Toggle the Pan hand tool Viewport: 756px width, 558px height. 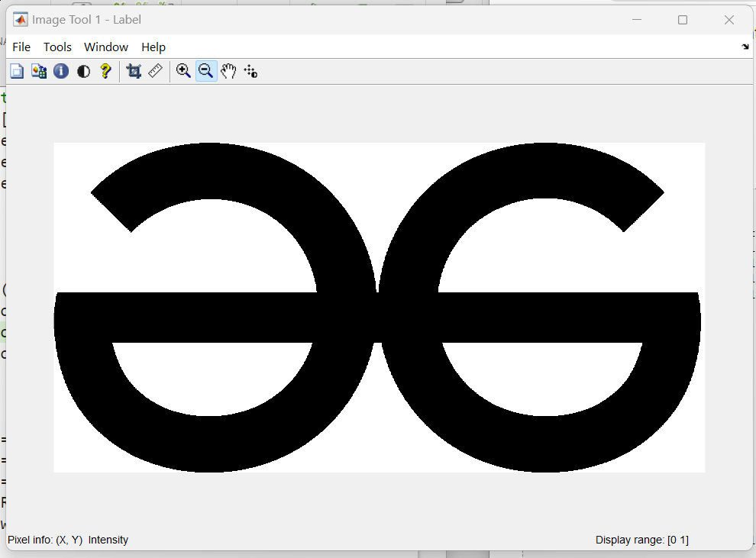pyautogui.click(x=228, y=72)
